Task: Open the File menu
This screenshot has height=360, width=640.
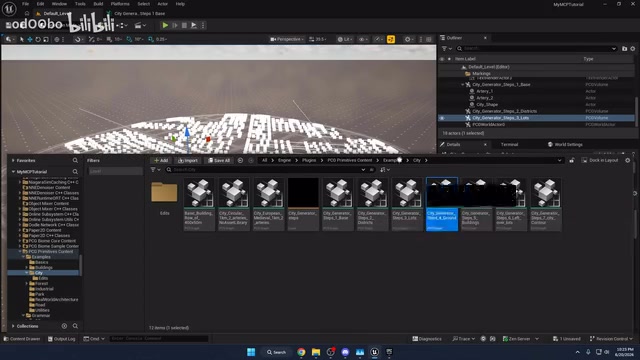Action: coord(25,4)
